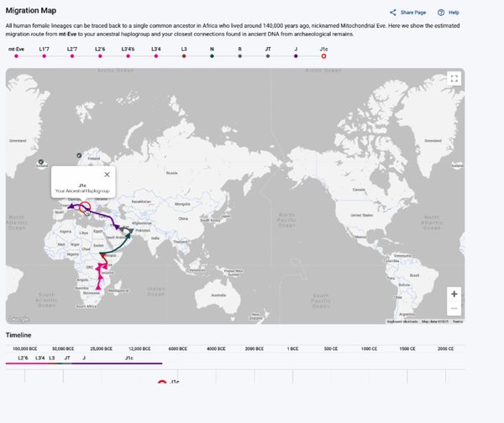
Task: Close the J1c haplogroup popup
Action: [107, 175]
